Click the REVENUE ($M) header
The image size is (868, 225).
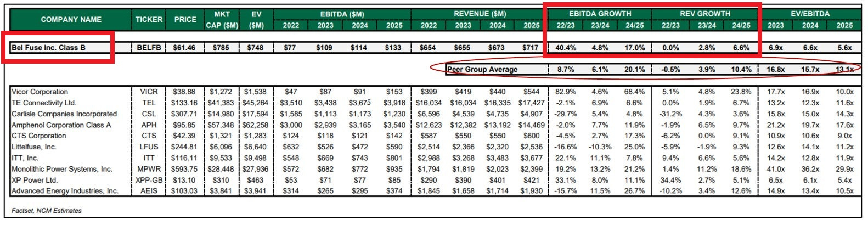click(x=480, y=14)
